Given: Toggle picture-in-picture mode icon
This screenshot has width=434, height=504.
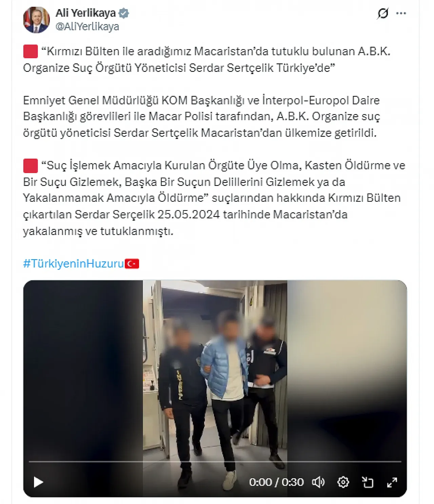Looking at the screenshot, I should [368, 482].
